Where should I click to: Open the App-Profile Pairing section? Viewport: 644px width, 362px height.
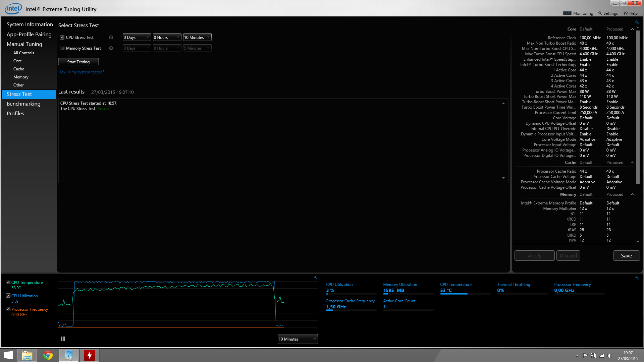(30, 34)
